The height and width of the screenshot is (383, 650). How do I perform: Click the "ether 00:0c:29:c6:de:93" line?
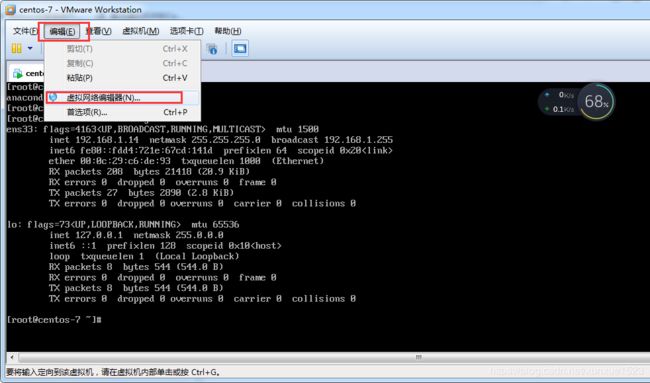187,161
